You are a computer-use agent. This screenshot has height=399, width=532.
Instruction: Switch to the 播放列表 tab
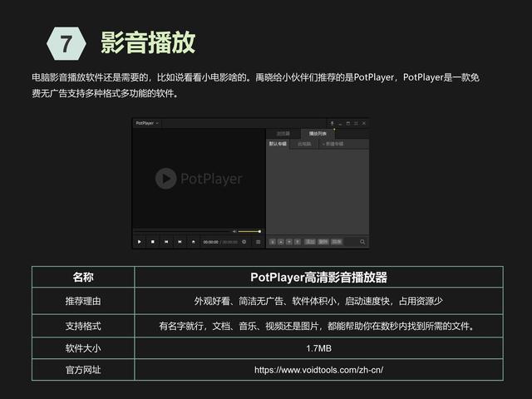[x=318, y=134]
